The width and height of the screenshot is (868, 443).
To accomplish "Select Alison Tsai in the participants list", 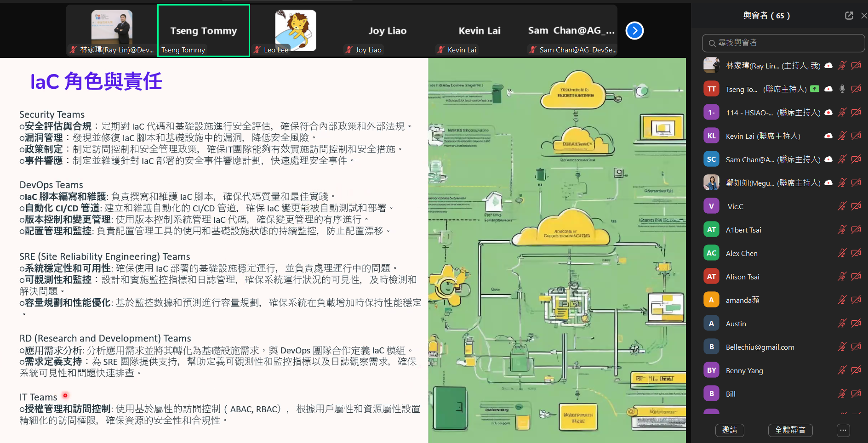I will (742, 277).
